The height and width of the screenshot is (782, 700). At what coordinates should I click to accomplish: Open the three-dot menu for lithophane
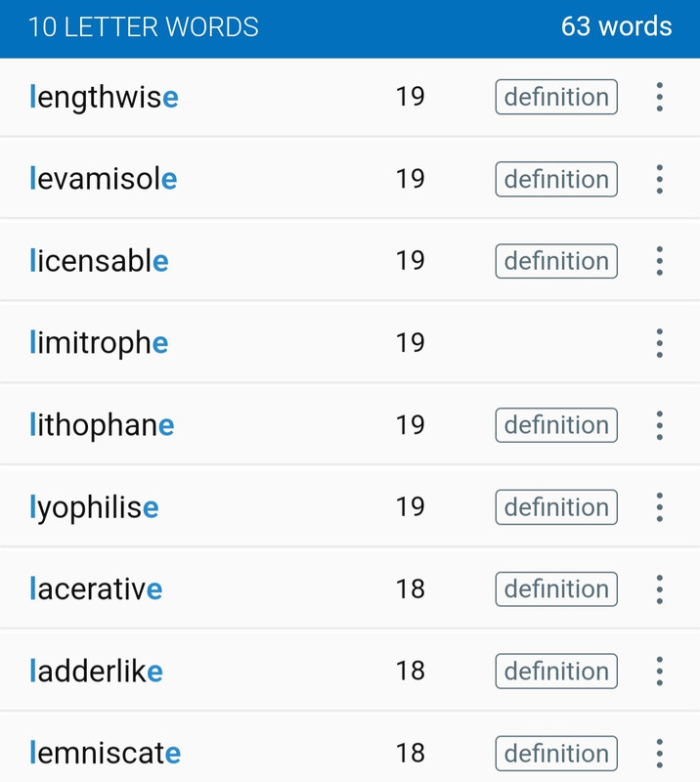659,425
